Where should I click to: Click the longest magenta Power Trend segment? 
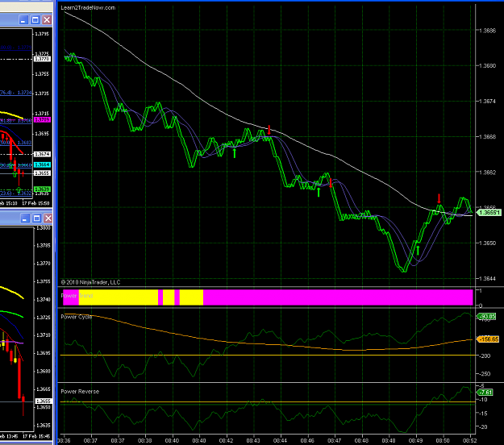pyautogui.click(x=338, y=297)
